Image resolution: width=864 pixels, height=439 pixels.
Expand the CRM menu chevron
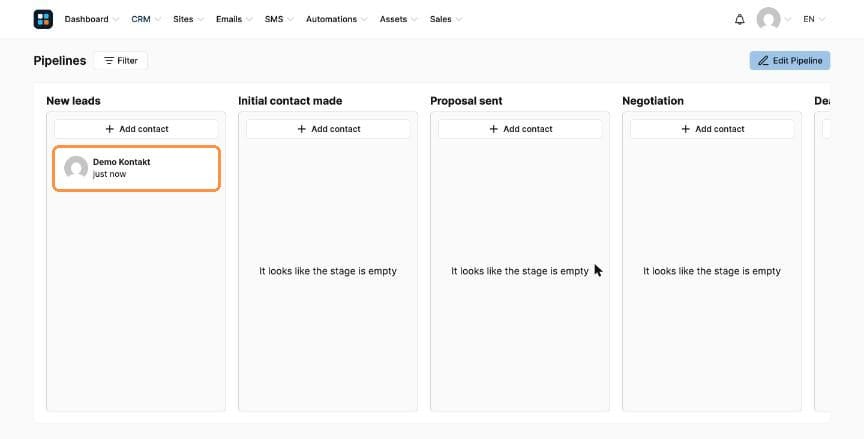(x=158, y=19)
